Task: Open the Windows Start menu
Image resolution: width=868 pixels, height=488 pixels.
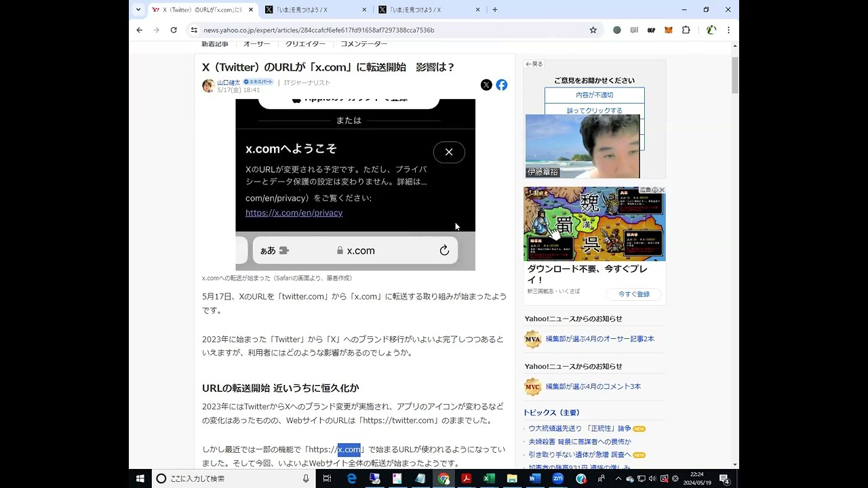Action: point(140,479)
